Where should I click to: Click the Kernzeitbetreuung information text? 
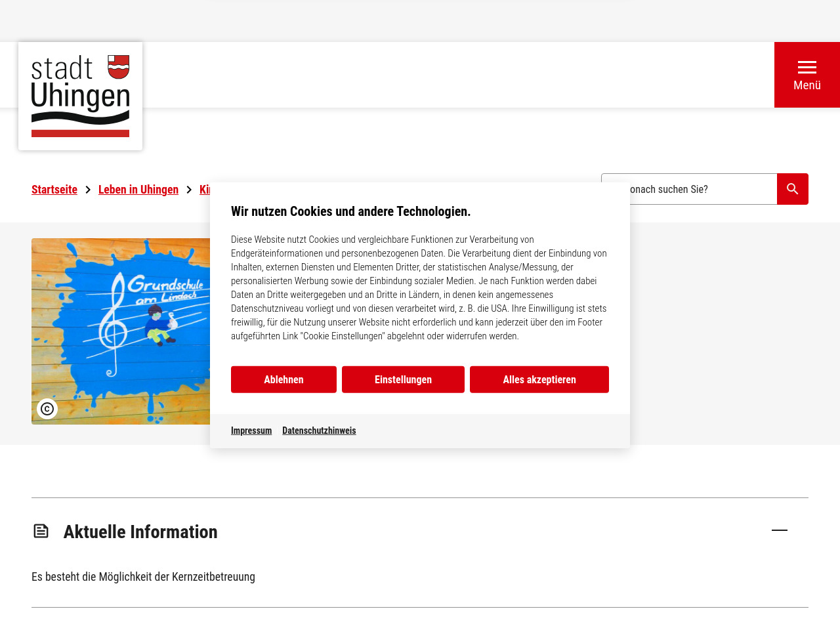coord(143,577)
